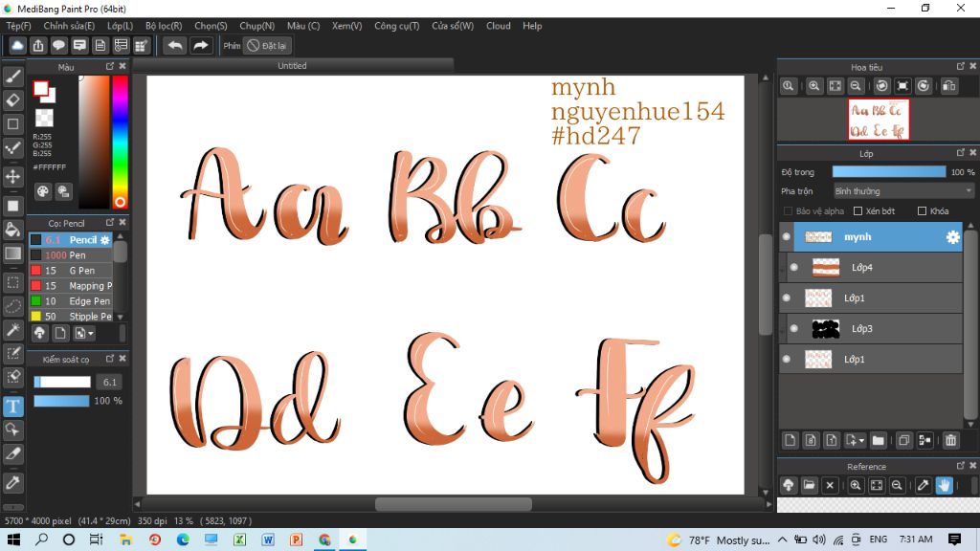Zoom in using the Hoa tiêu navigator

tap(813, 86)
